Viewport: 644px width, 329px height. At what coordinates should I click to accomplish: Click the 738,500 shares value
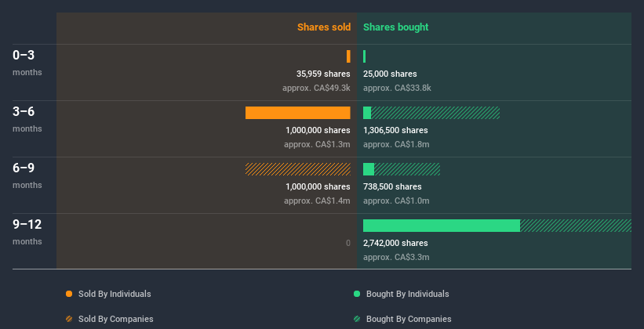[392, 186]
